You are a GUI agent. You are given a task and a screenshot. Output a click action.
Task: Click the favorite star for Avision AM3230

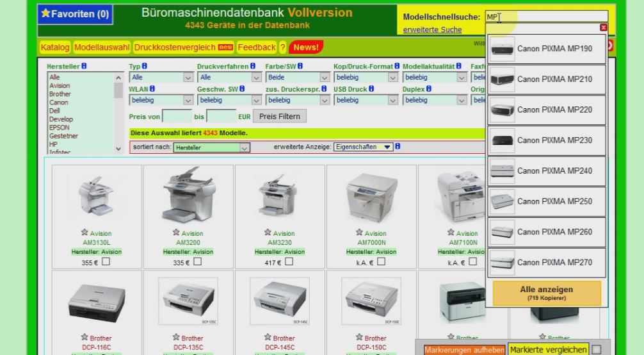[x=268, y=233]
